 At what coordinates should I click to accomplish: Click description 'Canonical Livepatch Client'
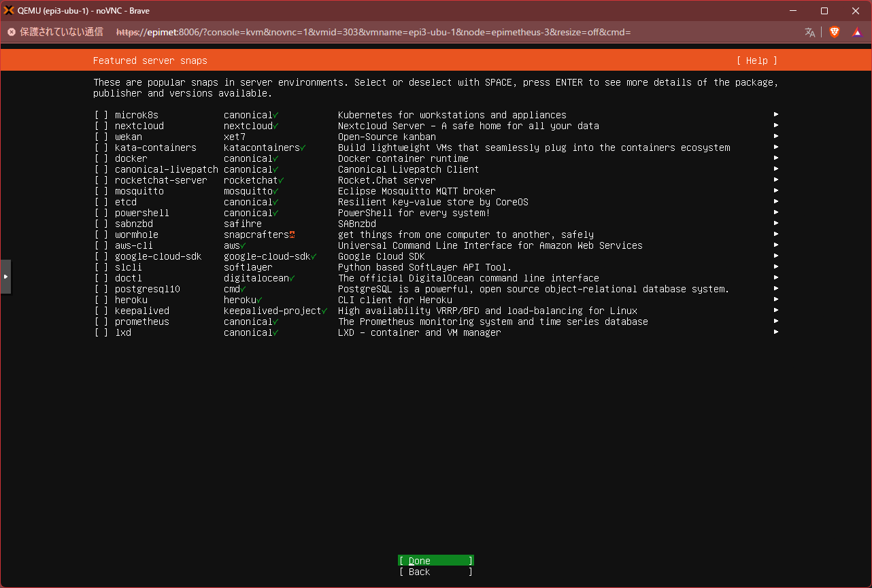tap(409, 169)
